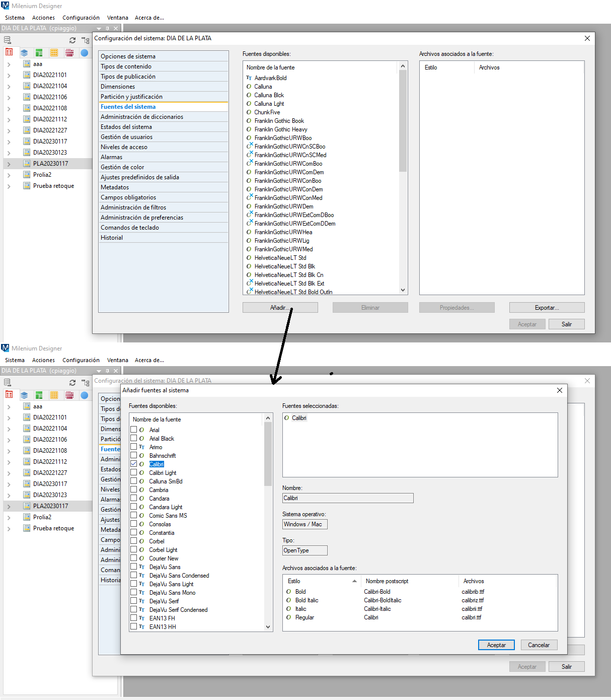Open the orange grid tab icon in lower panel
Image resolution: width=611 pixels, height=700 pixels.
pos(54,395)
